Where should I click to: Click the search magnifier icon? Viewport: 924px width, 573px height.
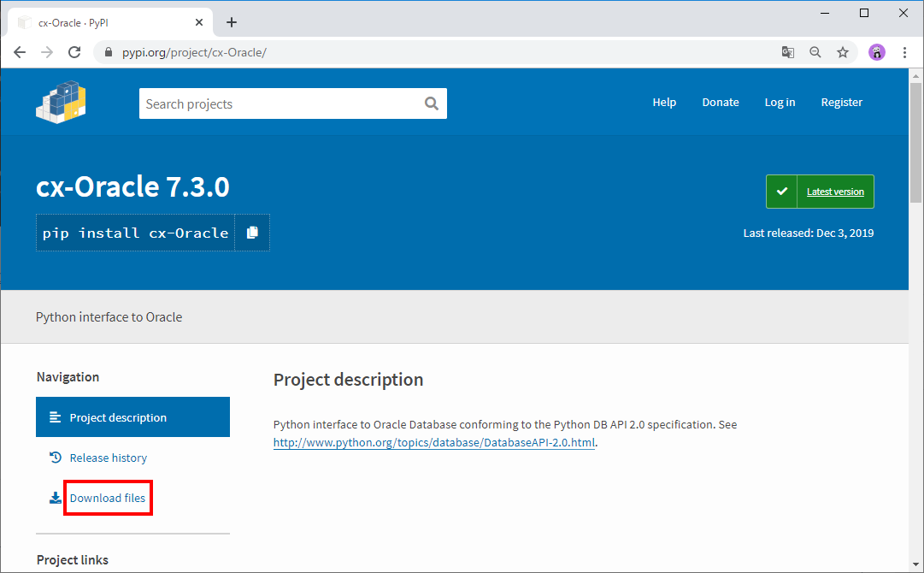coord(432,103)
